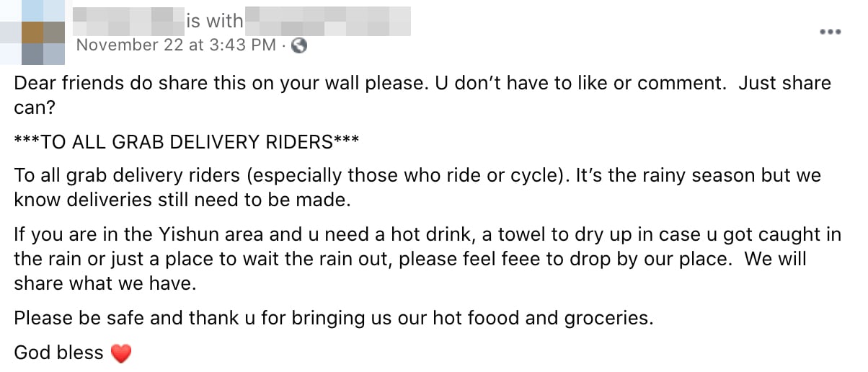This screenshot has width=868, height=372.
Task: Open the November 22 at 3:43 PM timestamp
Action: point(175,45)
